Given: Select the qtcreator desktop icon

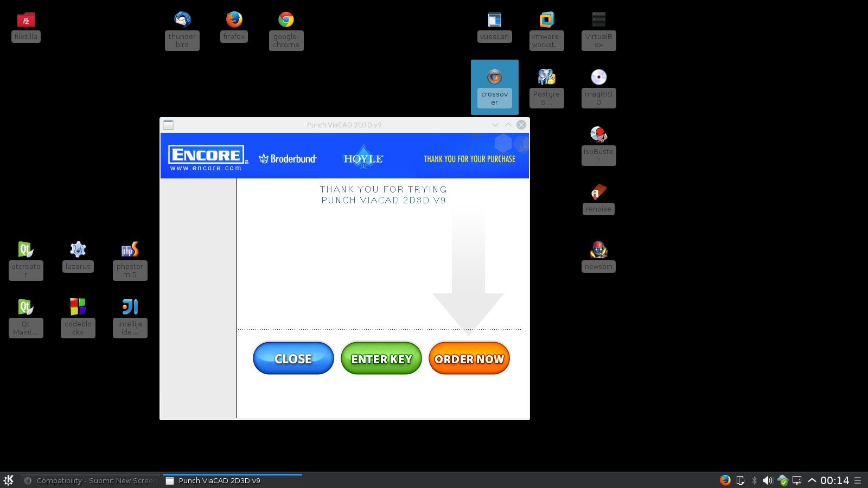Looking at the screenshot, I should coord(26,260).
